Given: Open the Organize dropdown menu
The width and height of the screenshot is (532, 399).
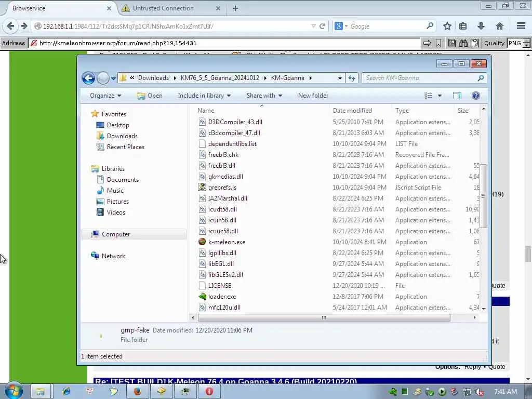Looking at the screenshot, I should 105,96.
